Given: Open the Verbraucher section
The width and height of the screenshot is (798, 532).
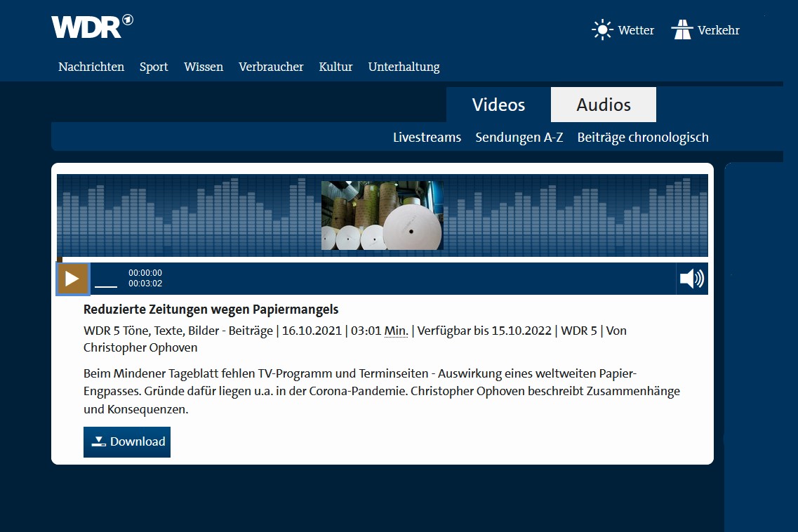Looking at the screenshot, I should pyautogui.click(x=271, y=67).
